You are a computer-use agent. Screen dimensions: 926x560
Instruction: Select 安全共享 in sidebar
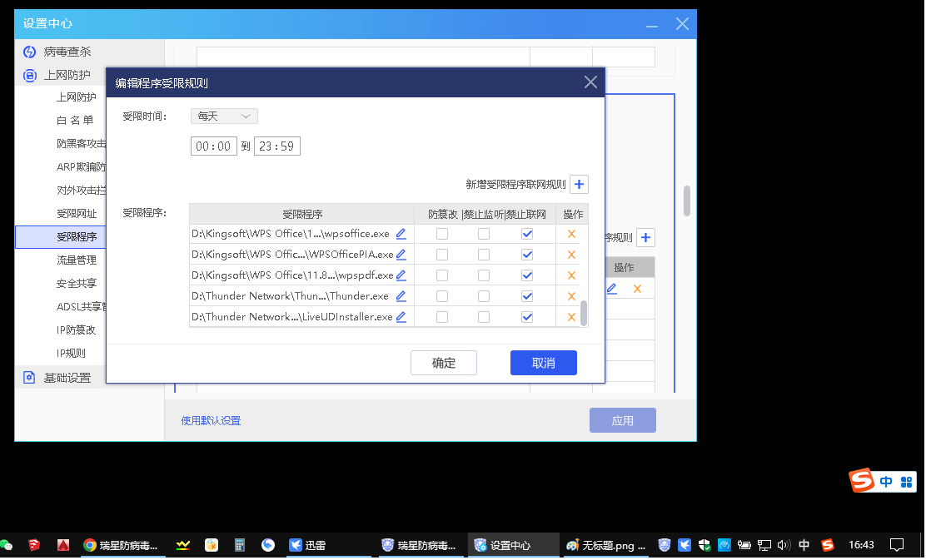(76, 283)
